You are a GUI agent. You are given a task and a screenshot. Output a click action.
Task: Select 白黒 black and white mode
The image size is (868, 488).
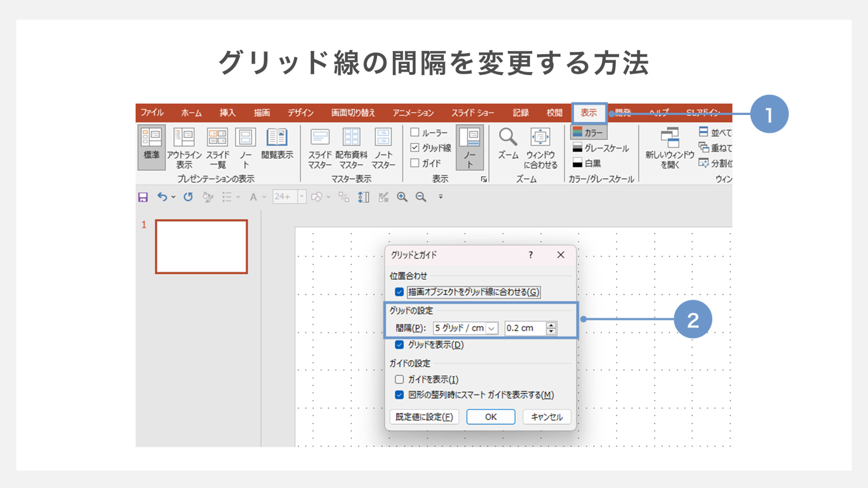pos(587,164)
